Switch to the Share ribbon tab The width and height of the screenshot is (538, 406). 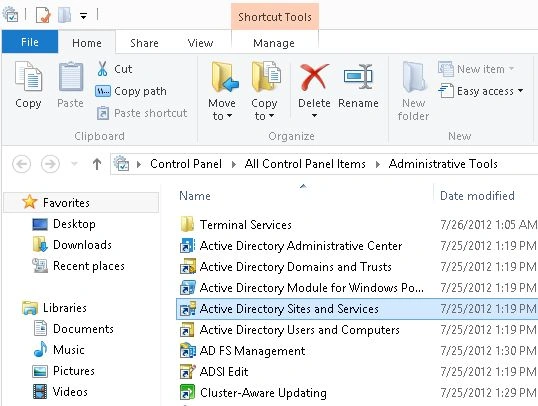tap(144, 43)
